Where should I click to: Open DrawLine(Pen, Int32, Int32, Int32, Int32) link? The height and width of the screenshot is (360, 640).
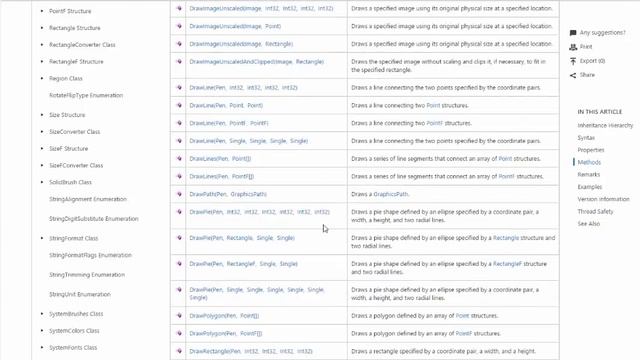[243, 87]
